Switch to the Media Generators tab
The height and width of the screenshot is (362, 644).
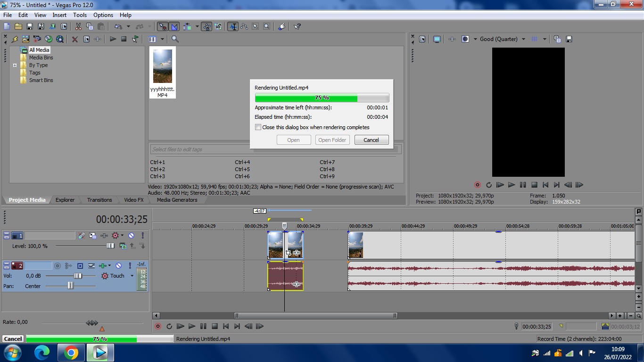pos(177,200)
